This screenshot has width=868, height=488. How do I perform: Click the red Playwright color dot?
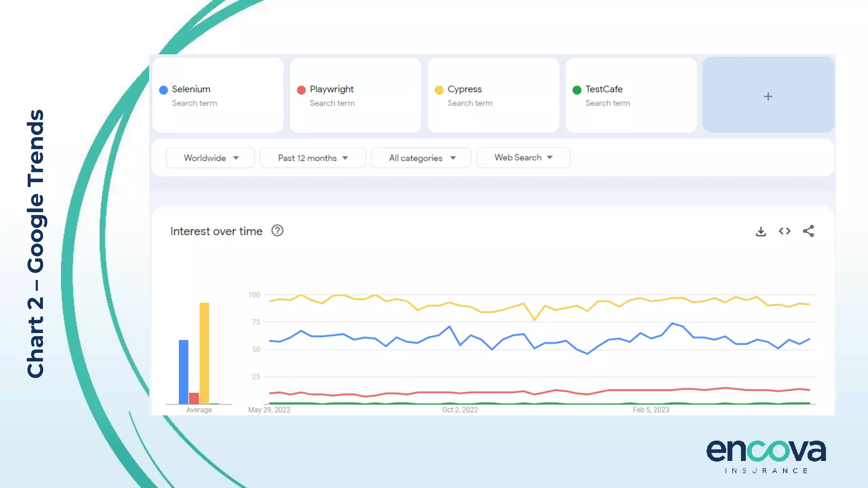301,90
